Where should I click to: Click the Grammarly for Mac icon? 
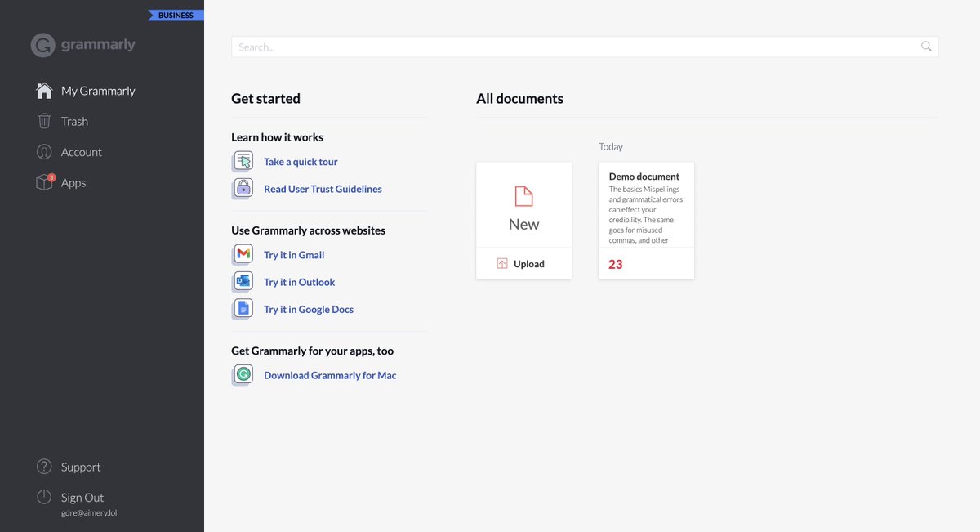243,375
